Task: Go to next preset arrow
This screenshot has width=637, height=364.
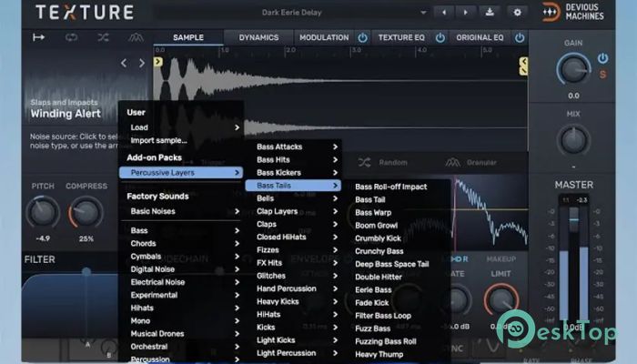Action: point(466,12)
